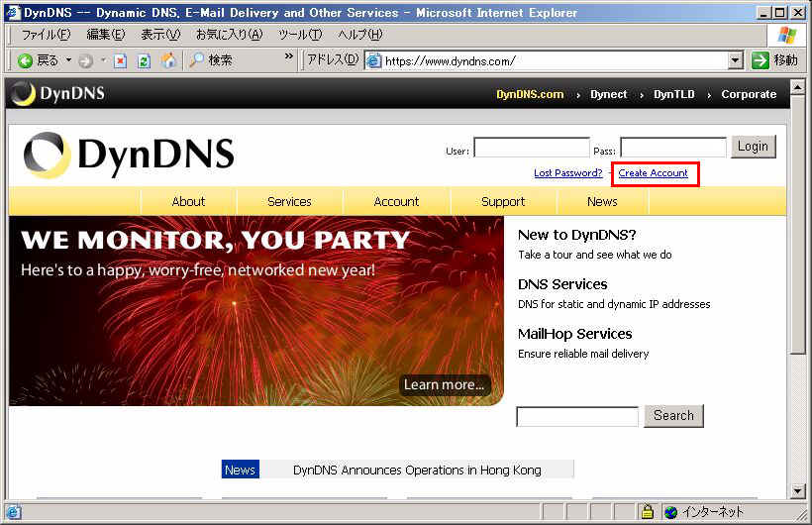Click Ensure reliable mail delivery text
The width and height of the screenshot is (812, 525).
pyautogui.click(x=583, y=354)
